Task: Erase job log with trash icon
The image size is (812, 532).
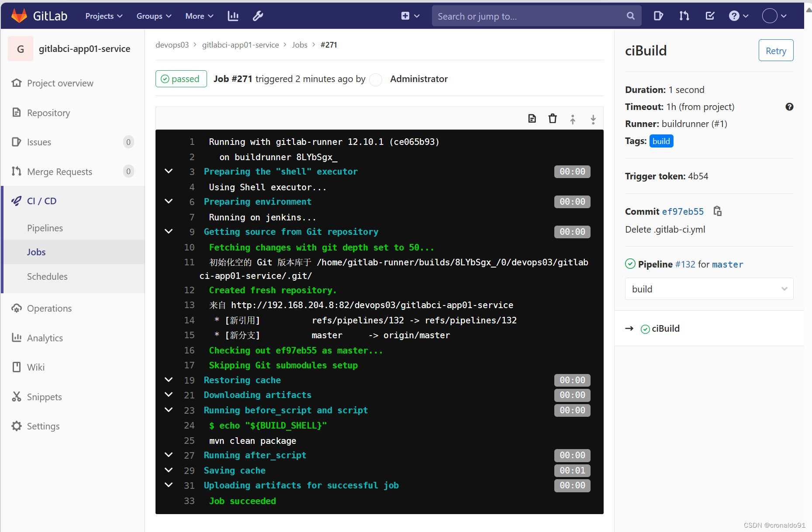Action: tap(553, 119)
